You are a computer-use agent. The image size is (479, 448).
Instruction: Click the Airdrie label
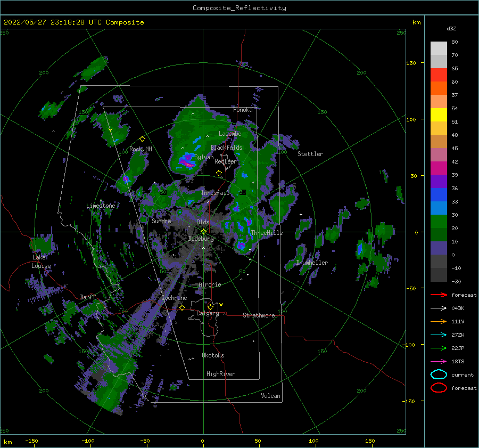[210, 284]
